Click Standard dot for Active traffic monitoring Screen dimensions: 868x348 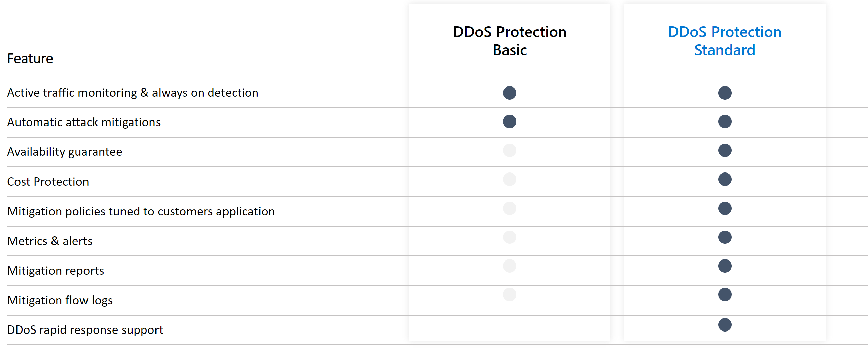tap(725, 93)
